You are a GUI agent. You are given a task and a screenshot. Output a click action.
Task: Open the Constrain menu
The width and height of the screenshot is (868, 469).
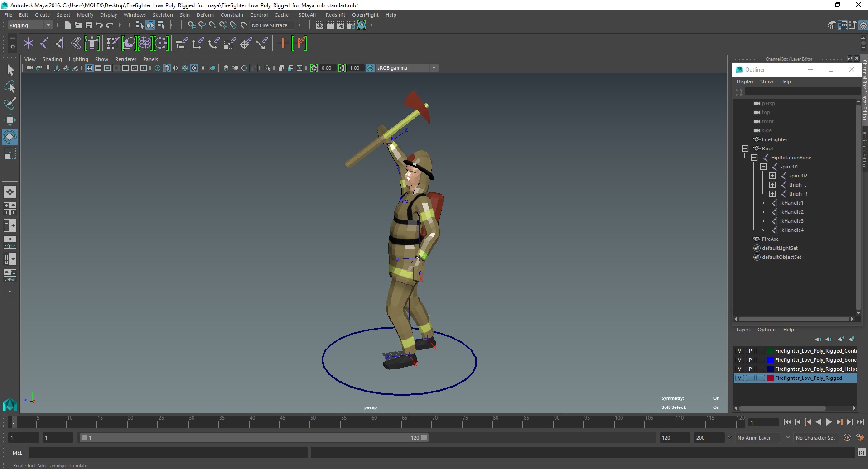point(232,15)
